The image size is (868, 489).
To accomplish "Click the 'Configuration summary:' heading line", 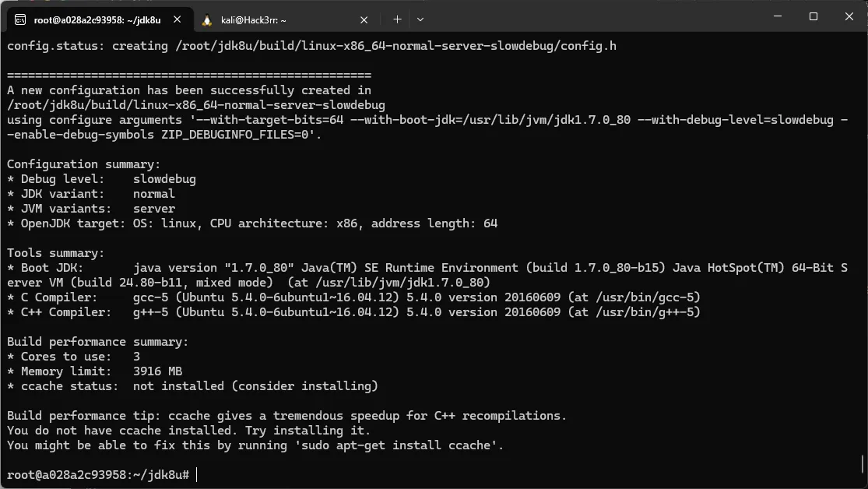I will coord(83,164).
